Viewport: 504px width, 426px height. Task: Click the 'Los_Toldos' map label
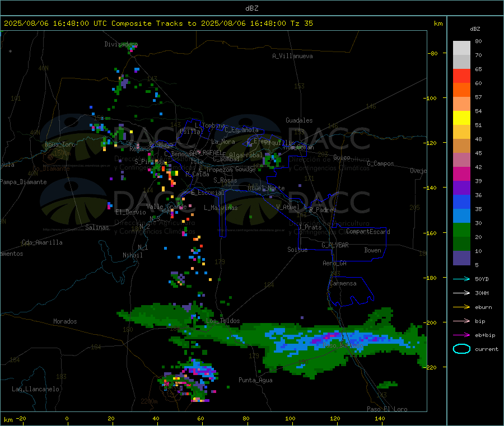pyautogui.click(x=223, y=321)
